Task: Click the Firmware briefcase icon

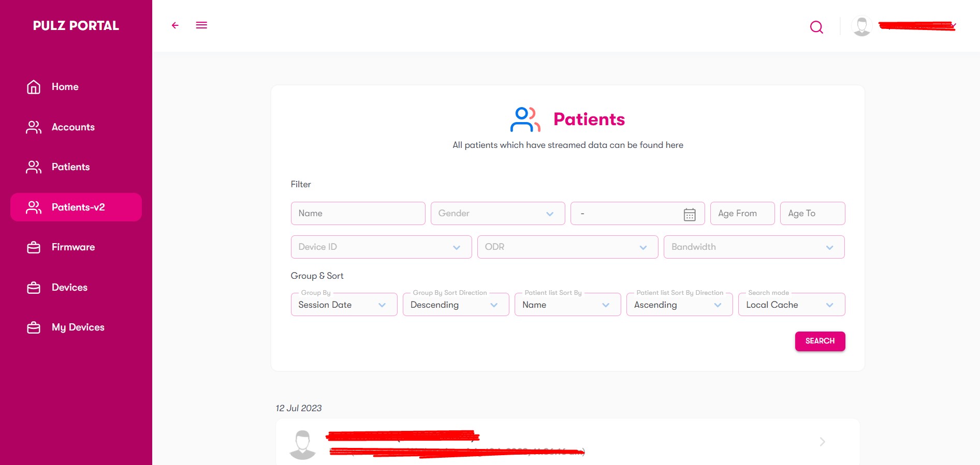Action: [x=34, y=248]
